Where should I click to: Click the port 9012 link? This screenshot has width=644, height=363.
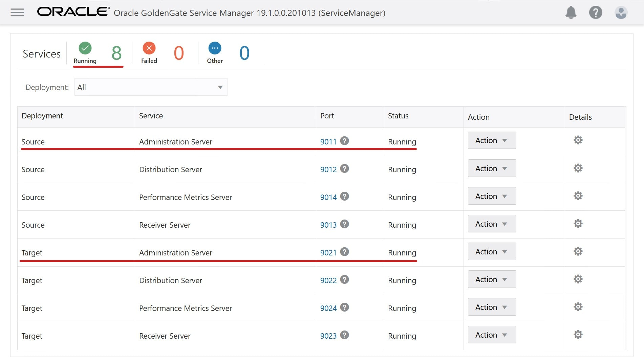tap(328, 169)
